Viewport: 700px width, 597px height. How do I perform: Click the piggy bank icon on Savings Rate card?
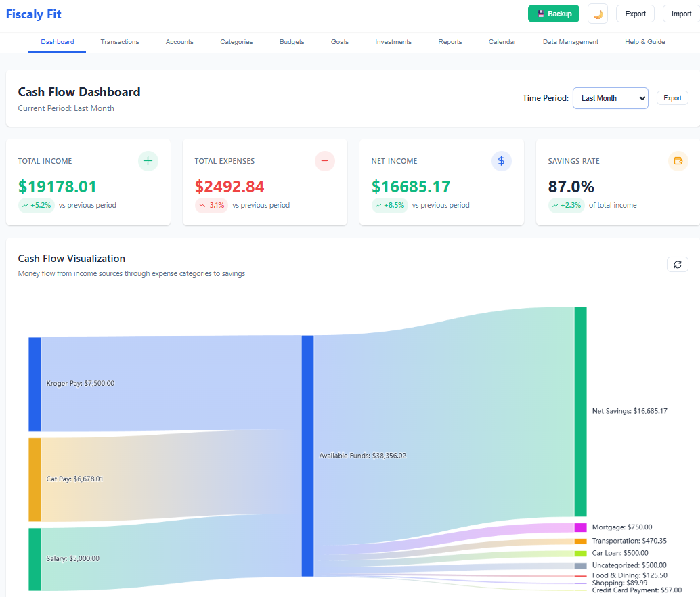click(678, 161)
